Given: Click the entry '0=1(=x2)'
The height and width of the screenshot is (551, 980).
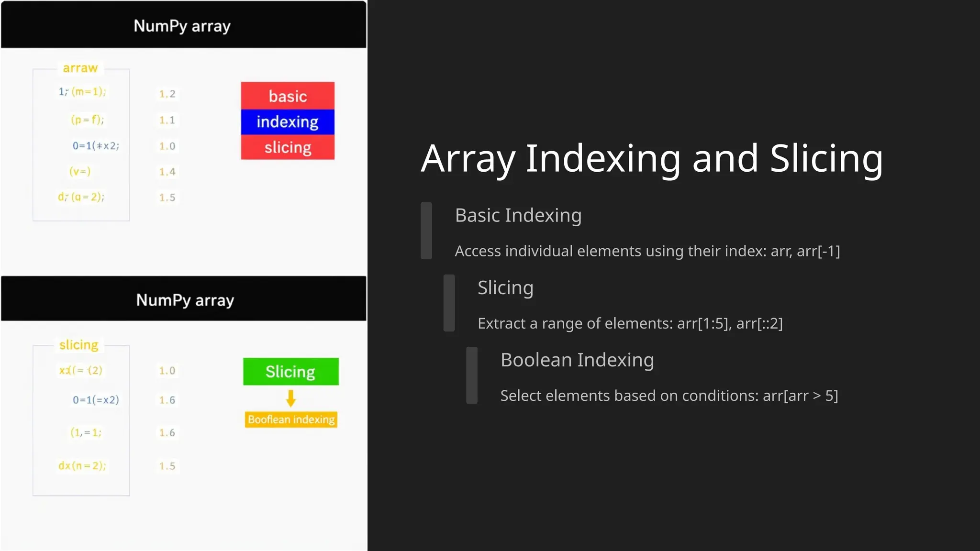Looking at the screenshot, I should point(96,400).
